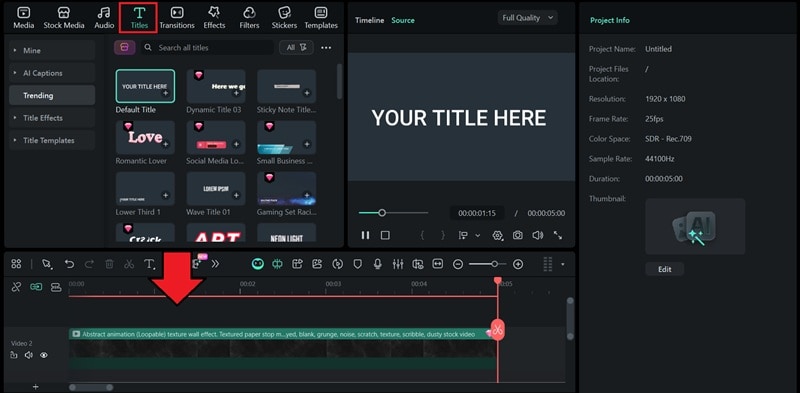Expand the Title Templates category
Image resolution: width=800 pixels, height=393 pixels.
pos(52,140)
